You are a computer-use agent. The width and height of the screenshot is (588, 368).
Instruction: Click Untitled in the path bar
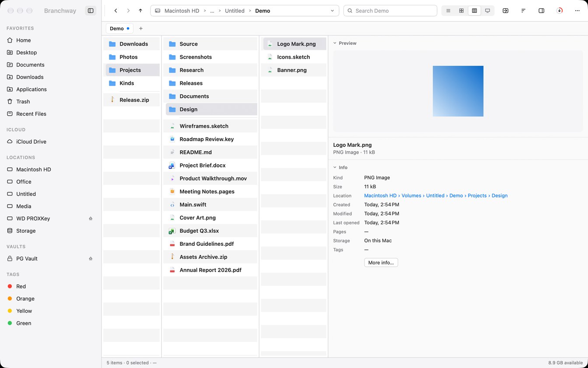point(234,11)
